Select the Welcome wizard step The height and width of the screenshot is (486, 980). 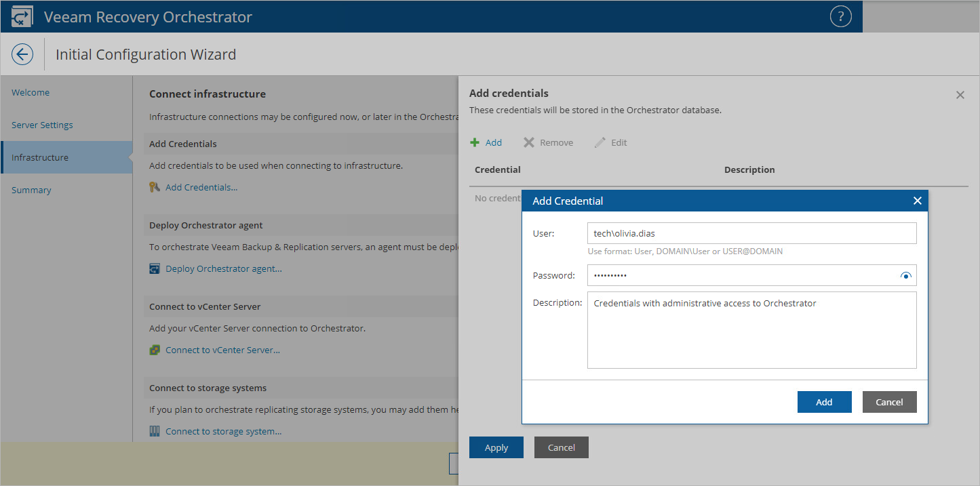31,92
